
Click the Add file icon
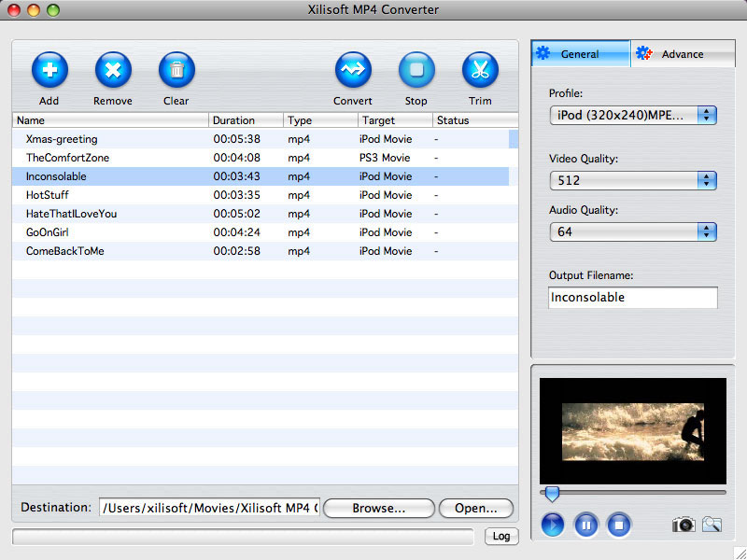pyautogui.click(x=49, y=70)
